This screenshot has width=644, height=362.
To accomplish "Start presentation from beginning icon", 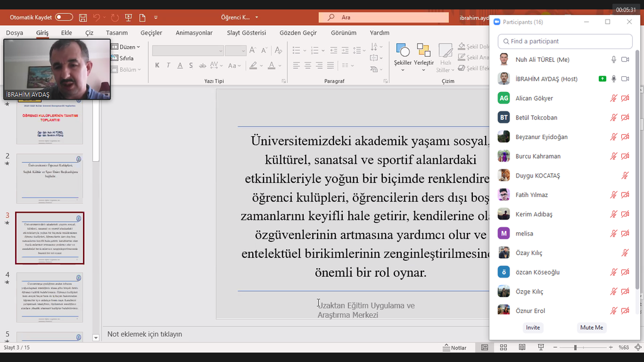I will tap(128, 17).
